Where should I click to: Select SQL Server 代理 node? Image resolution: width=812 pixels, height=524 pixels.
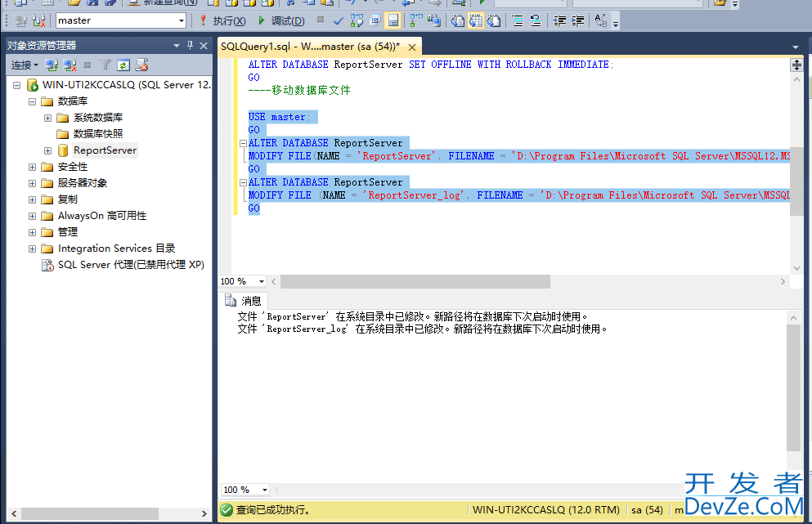pos(131,265)
